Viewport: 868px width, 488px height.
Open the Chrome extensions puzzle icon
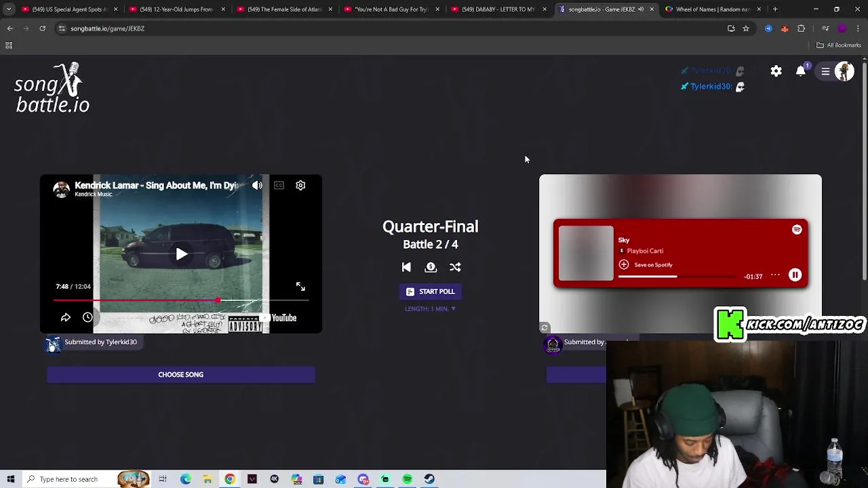coord(802,28)
